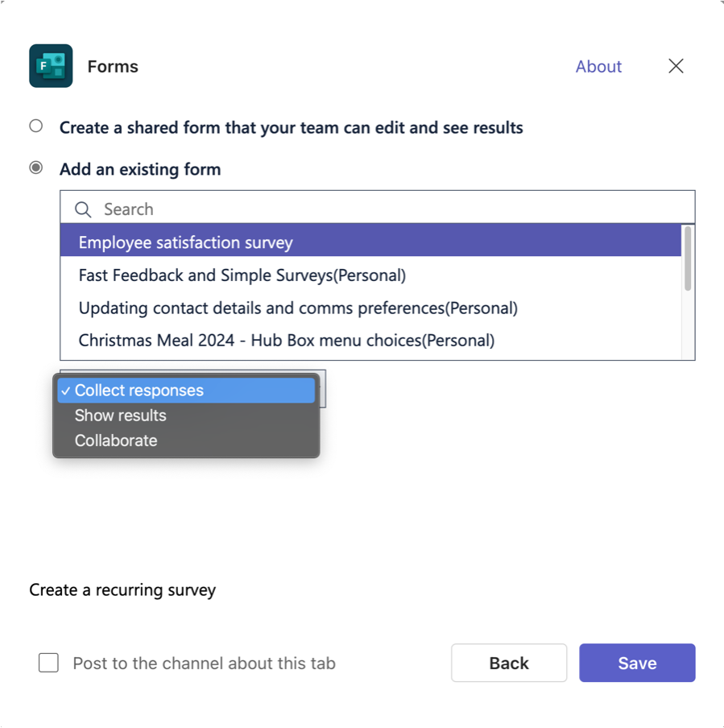Viewport: 724px width, 728px height.
Task: Enable 'Post to the channel about this tab'
Action: click(48, 663)
